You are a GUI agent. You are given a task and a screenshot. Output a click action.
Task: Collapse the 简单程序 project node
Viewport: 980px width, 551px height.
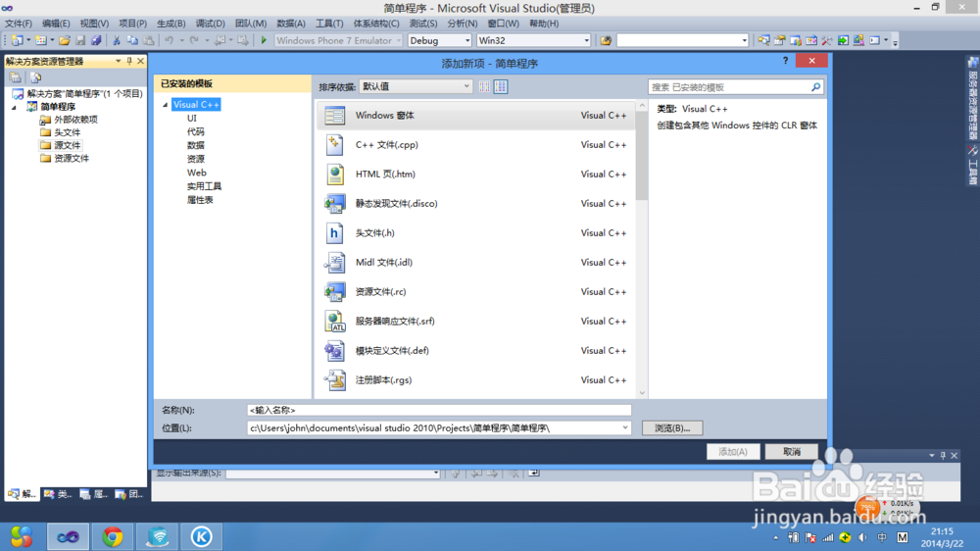(x=15, y=107)
